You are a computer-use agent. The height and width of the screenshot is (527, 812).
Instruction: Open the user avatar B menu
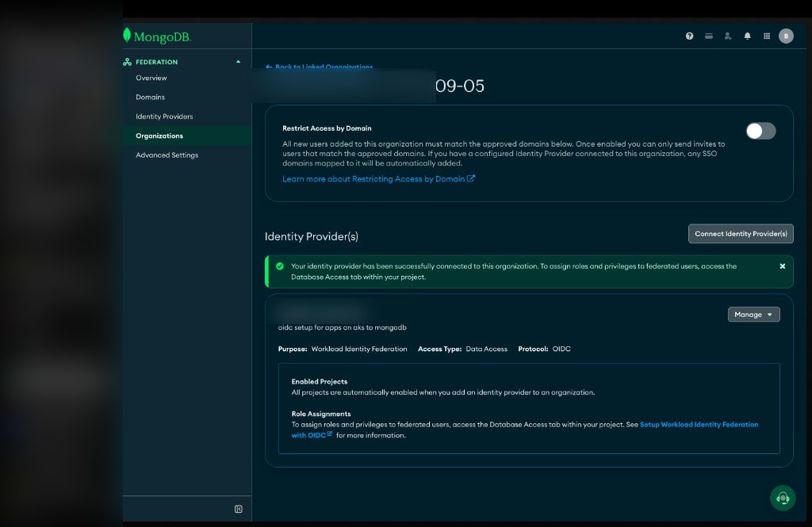(x=786, y=36)
